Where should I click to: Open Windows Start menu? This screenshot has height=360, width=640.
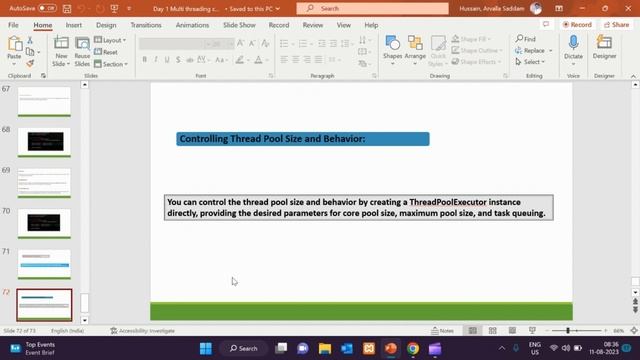[x=206, y=349]
